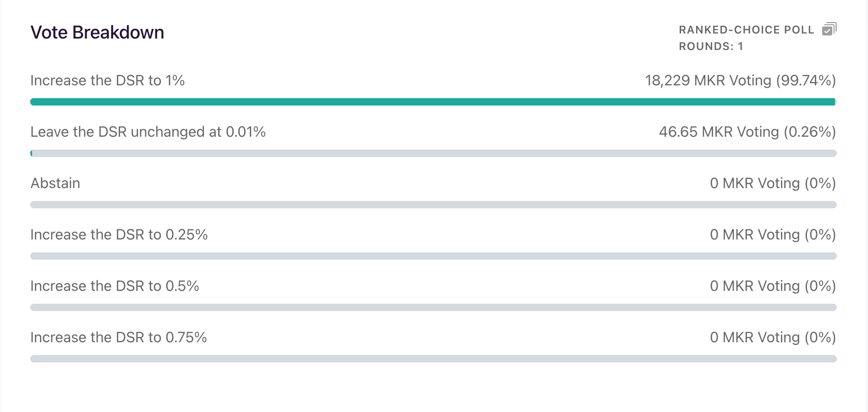868x412 pixels.
Task: Click the ROUNDS: 1 indicator
Action: pos(711,46)
